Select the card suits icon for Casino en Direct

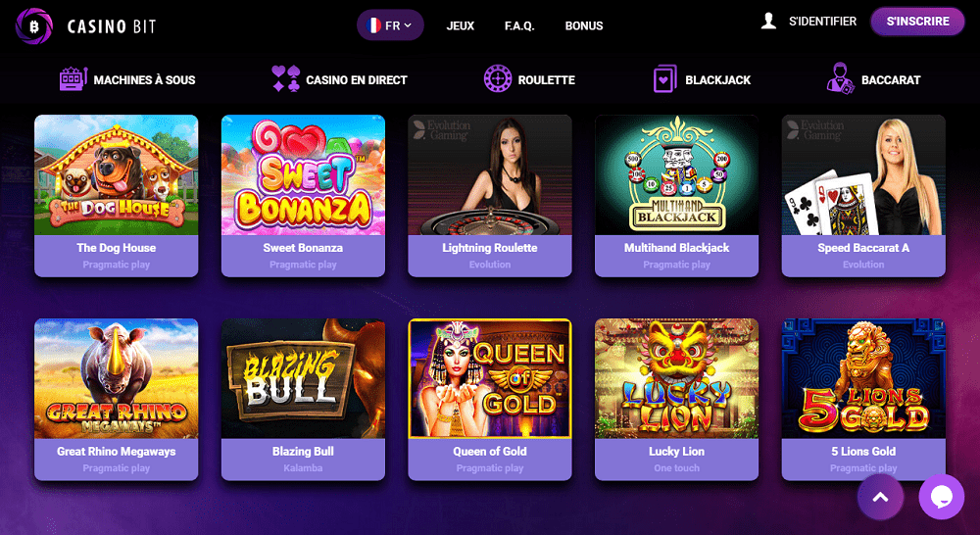click(x=286, y=78)
